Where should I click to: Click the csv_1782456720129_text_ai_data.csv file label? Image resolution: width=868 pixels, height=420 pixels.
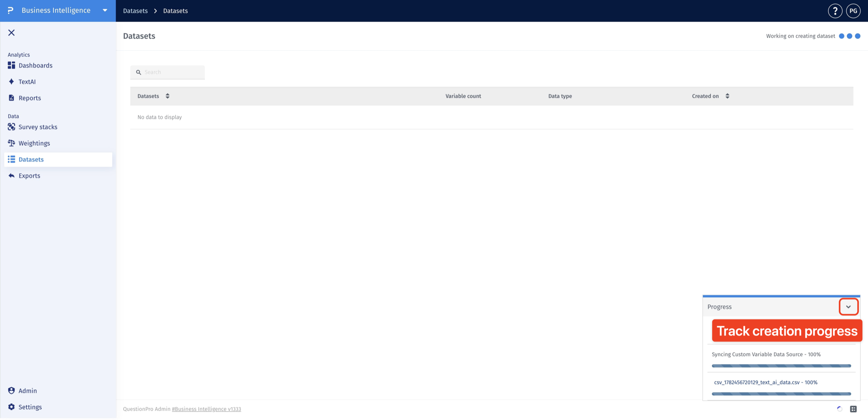[765, 382]
